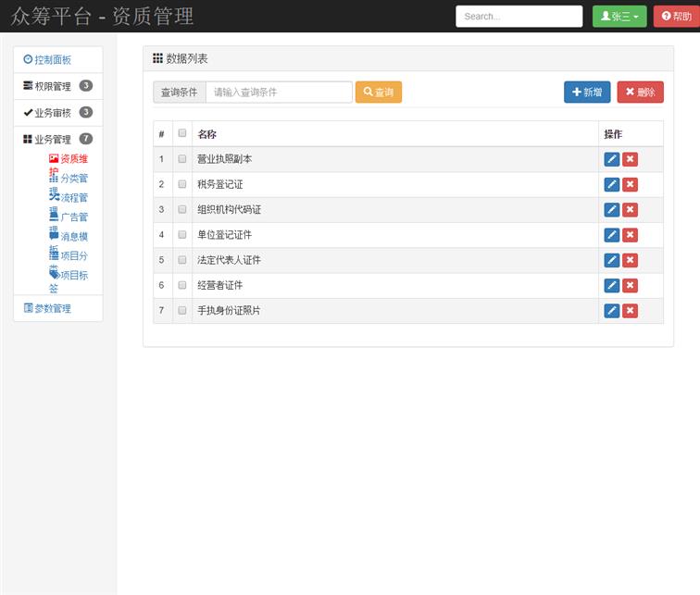Image resolution: width=700 pixels, height=595 pixels.
Task: Tick the select-all checkbox in the table header
Action: tap(182, 133)
